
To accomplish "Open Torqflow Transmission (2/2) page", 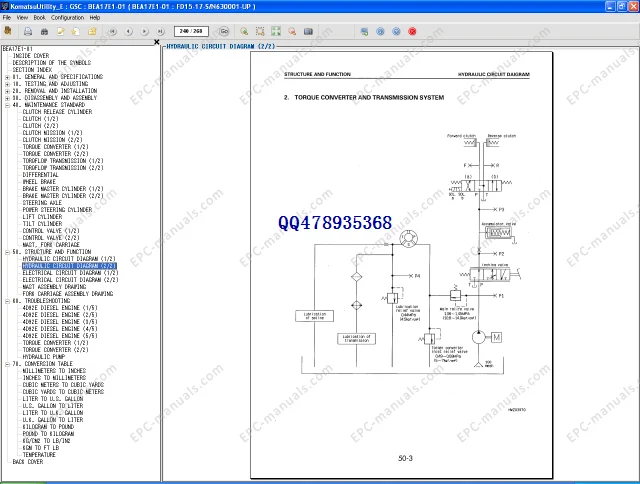I will click(63, 168).
